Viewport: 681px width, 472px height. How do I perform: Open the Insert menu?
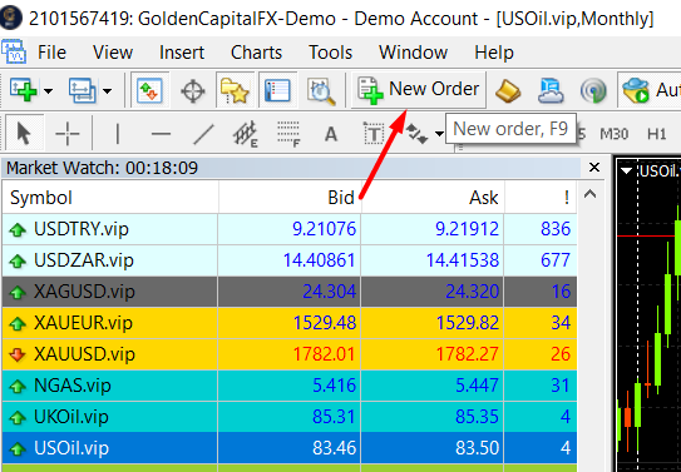[182, 53]
